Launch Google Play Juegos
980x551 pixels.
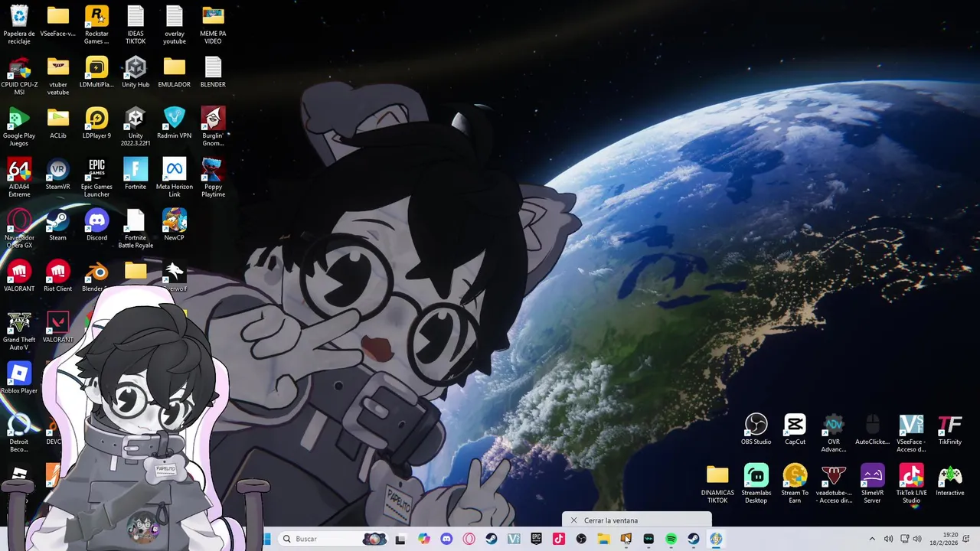19,127
